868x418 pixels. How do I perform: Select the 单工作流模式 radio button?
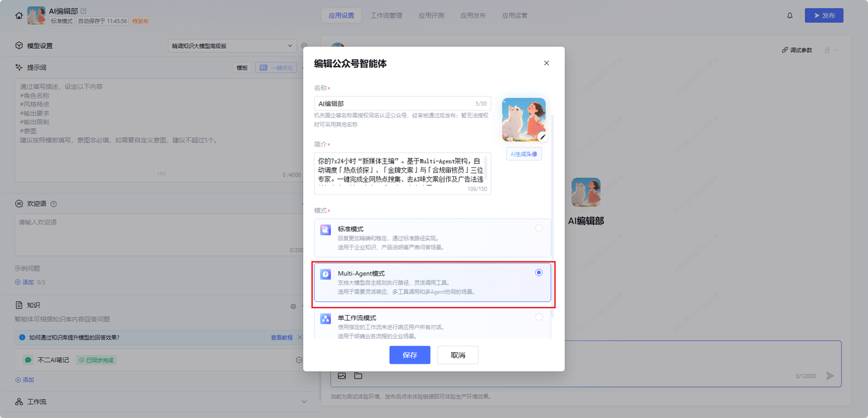click(538, 316)
